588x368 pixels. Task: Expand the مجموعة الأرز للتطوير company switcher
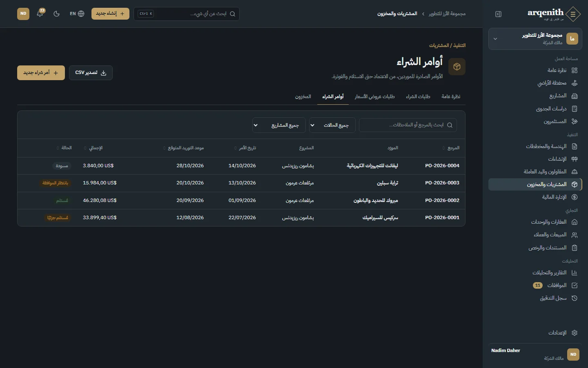click(535, 39)
